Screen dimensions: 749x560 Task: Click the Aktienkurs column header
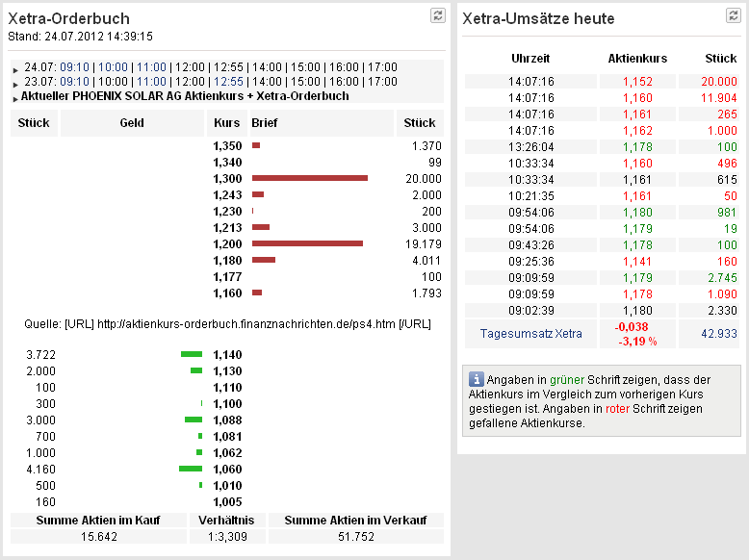pos(637,59)
